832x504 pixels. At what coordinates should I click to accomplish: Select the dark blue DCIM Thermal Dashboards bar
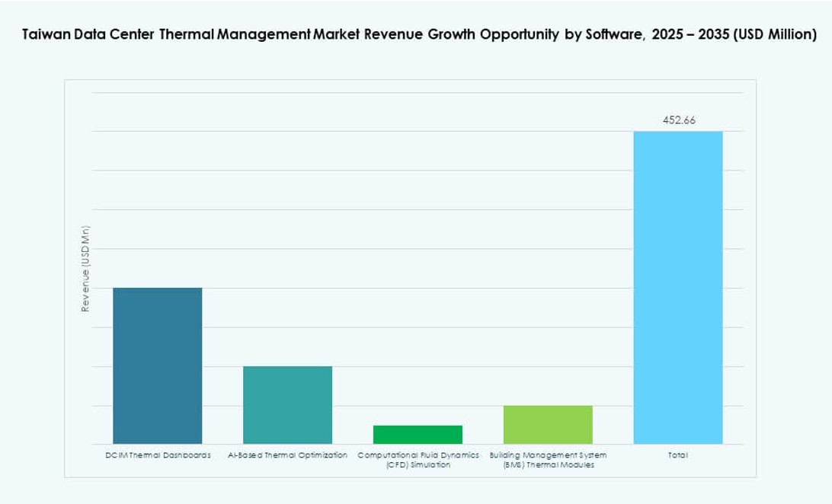(157, 365)
